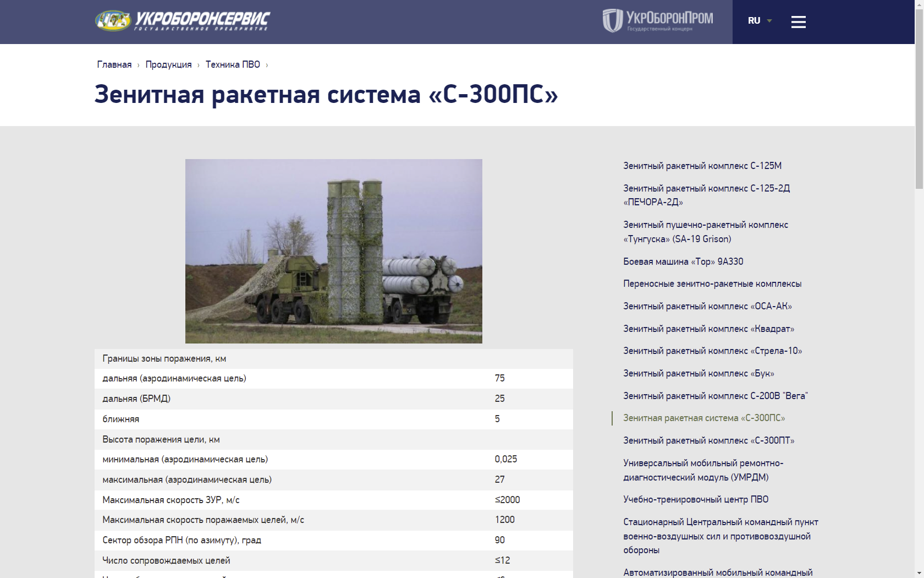Open комплекс «Стрела-10» link
The width and height of the screenshot is (924, 578).
712,351
